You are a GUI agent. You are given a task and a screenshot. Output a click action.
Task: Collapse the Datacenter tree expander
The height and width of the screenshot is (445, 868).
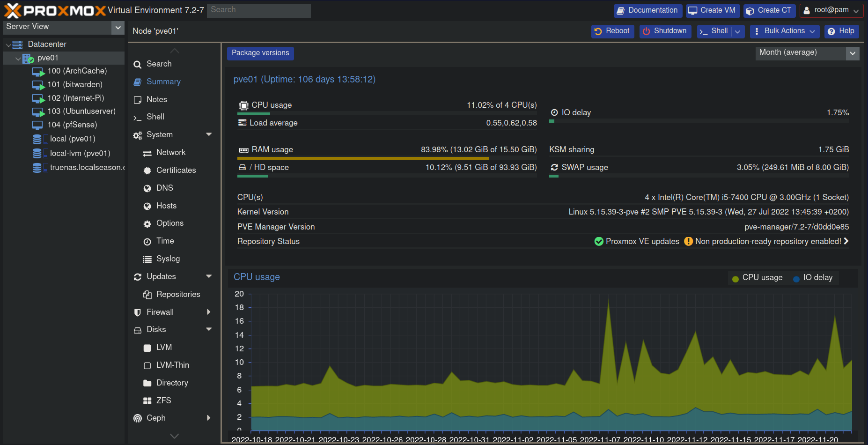coord(8,45)
